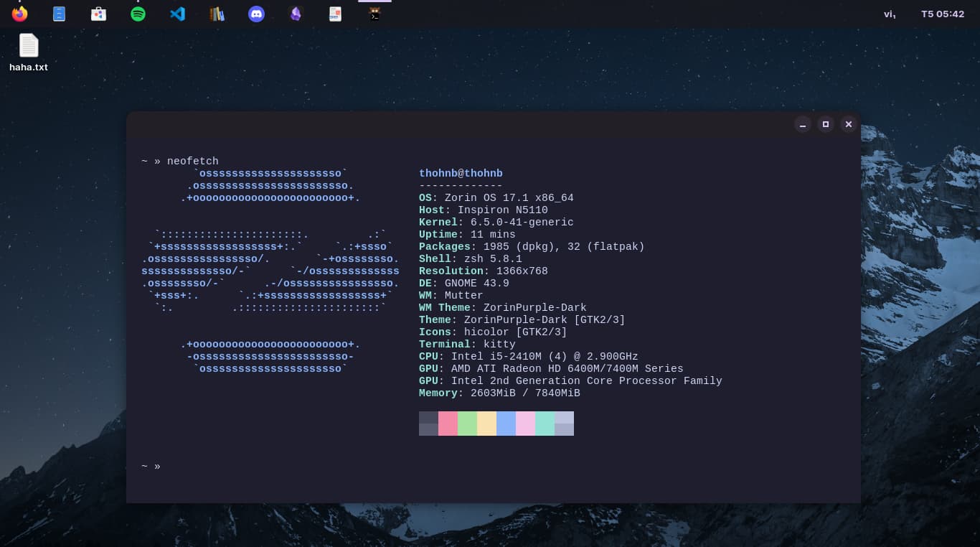This screenshot has width=980, height=547.
Task: Click the pink swatch in the neofetch palette
Action: coord(448,424)
